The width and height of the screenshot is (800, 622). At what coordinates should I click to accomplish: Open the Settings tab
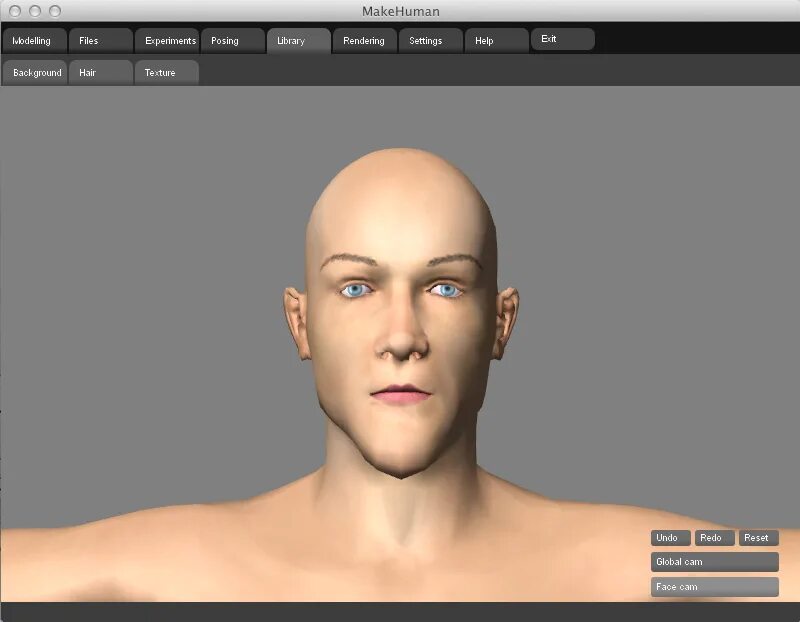click(x=427, y=41)
